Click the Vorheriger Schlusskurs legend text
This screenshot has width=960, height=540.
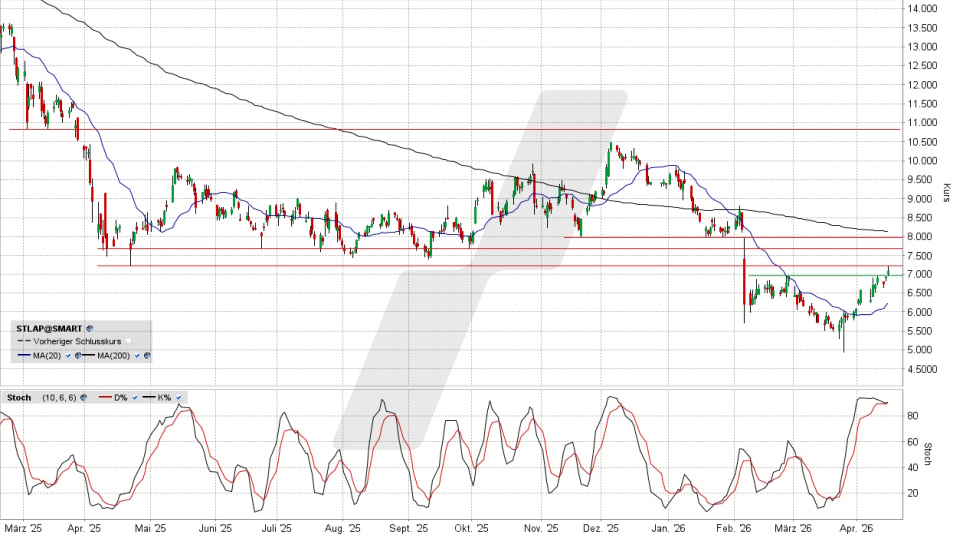coord(77,342)
